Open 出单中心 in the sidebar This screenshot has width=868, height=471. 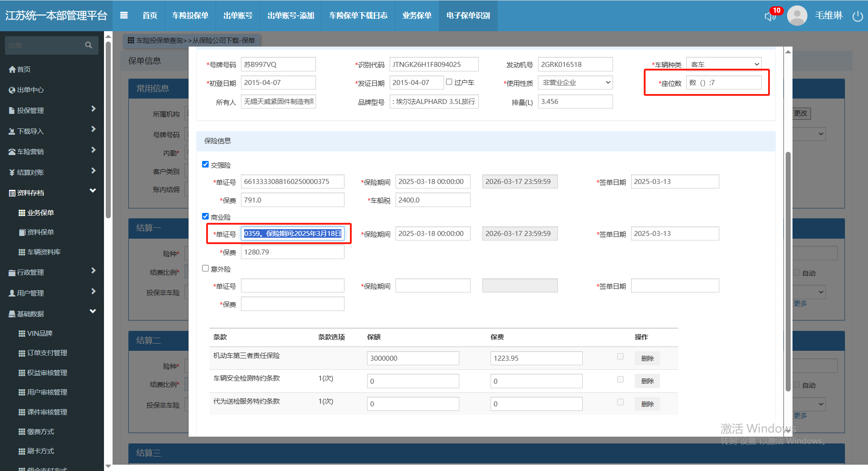point(30,90)
